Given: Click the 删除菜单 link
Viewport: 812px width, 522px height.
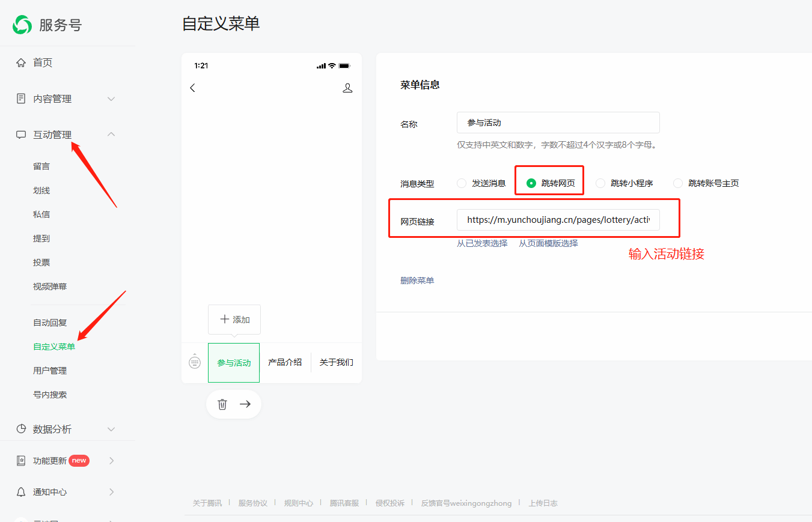Looking at the screenshot, I should 417,281.
